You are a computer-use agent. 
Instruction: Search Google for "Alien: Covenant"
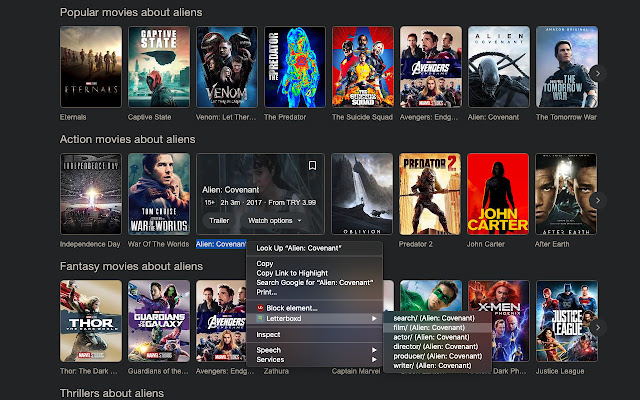pyautogui.click(x=314, y=282)
